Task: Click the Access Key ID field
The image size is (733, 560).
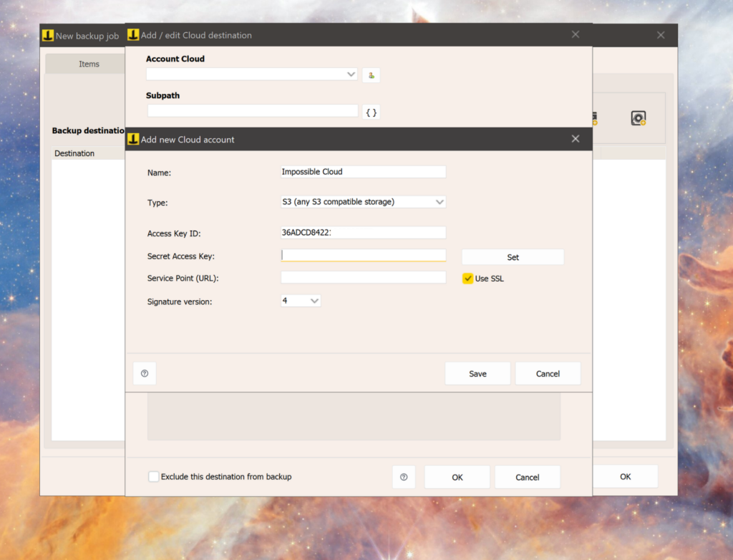Action: tap(363, 233)
